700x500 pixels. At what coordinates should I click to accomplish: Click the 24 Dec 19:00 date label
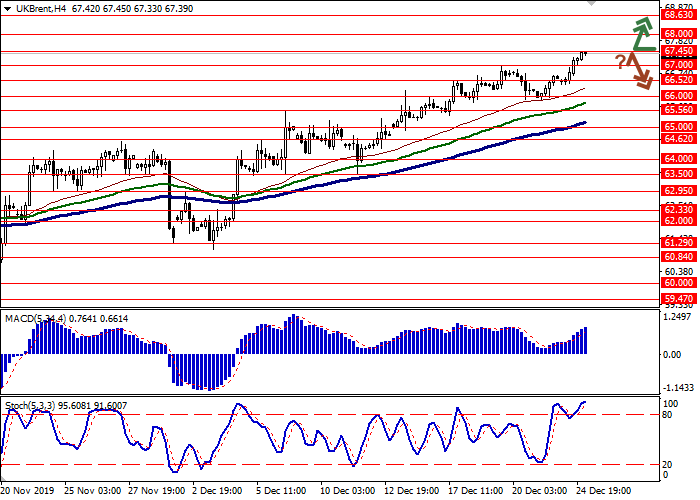(603, 492)
